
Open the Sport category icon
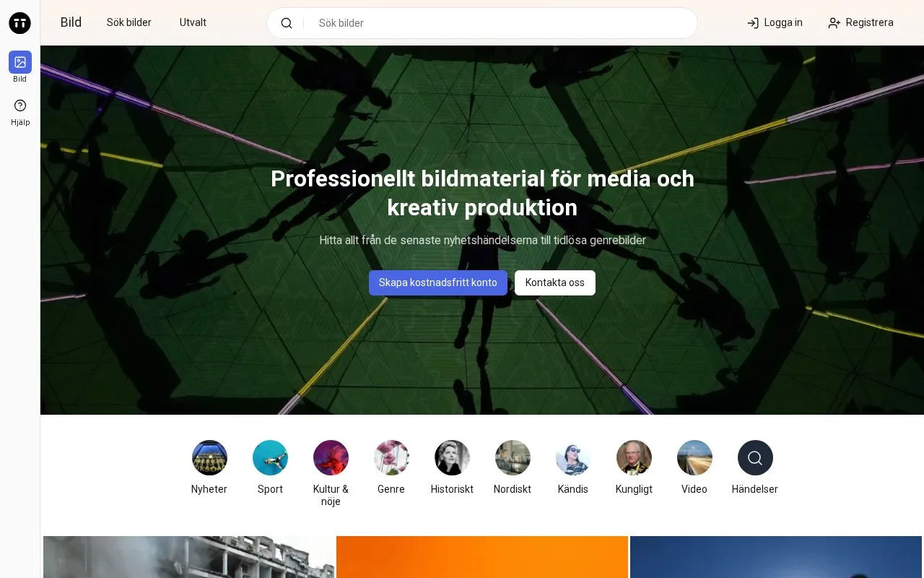point(270,458)
